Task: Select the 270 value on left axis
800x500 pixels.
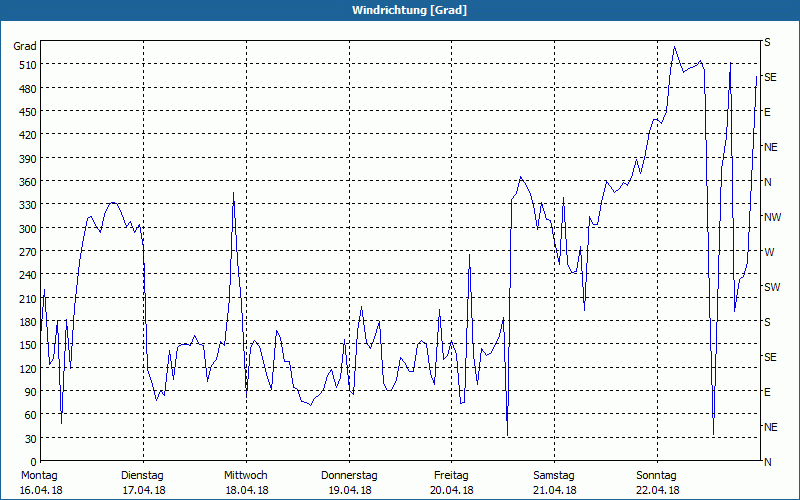Action: pyautogui.click(x=28, y=252)
